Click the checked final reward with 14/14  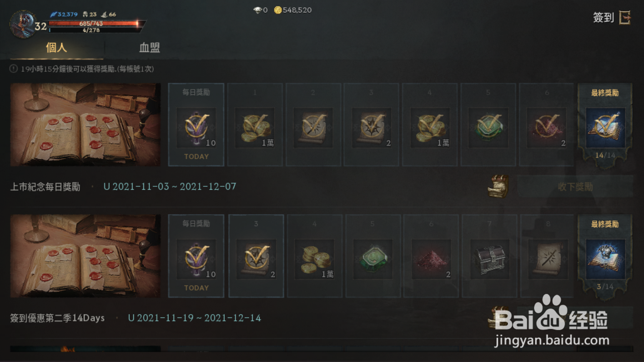605,128
